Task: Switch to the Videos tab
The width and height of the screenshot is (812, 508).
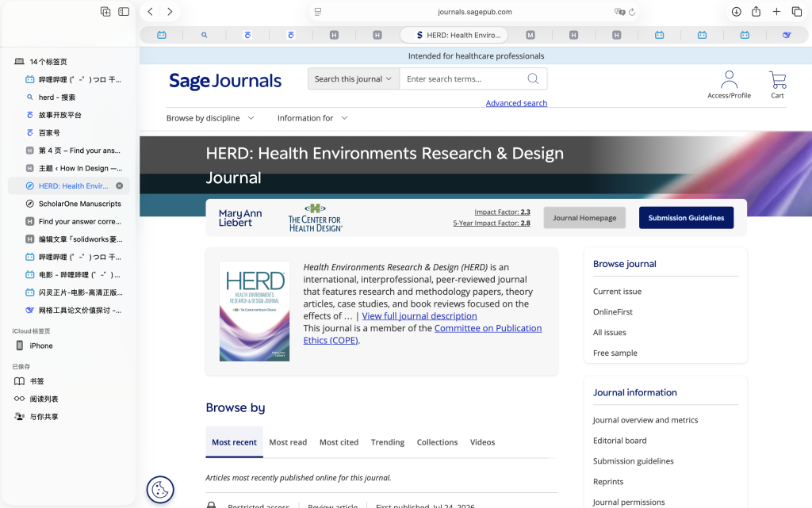Action: [482, 442]
